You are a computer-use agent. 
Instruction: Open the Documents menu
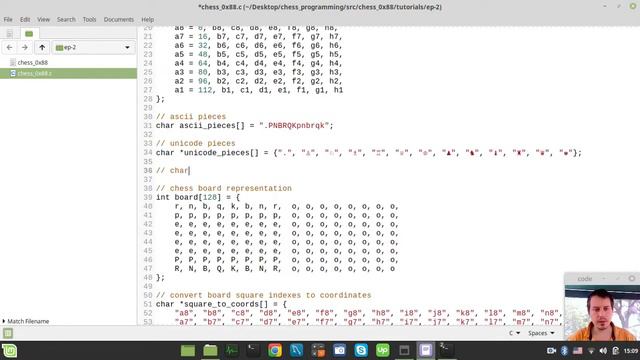coord(118,20)
